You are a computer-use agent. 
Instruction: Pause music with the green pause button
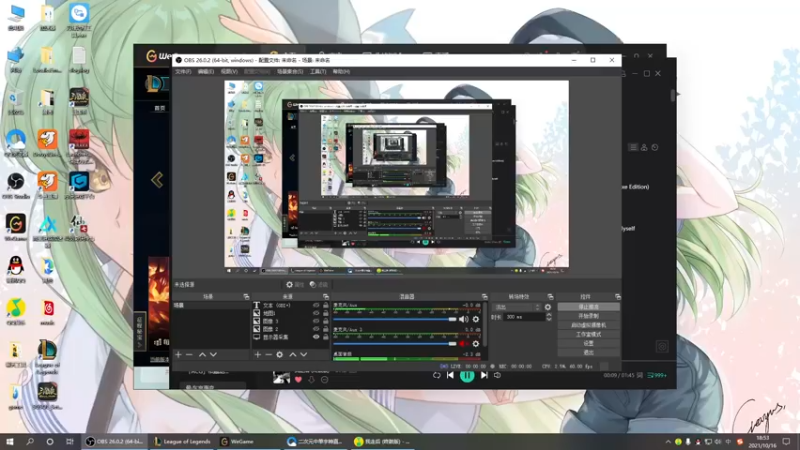[467, 376]
